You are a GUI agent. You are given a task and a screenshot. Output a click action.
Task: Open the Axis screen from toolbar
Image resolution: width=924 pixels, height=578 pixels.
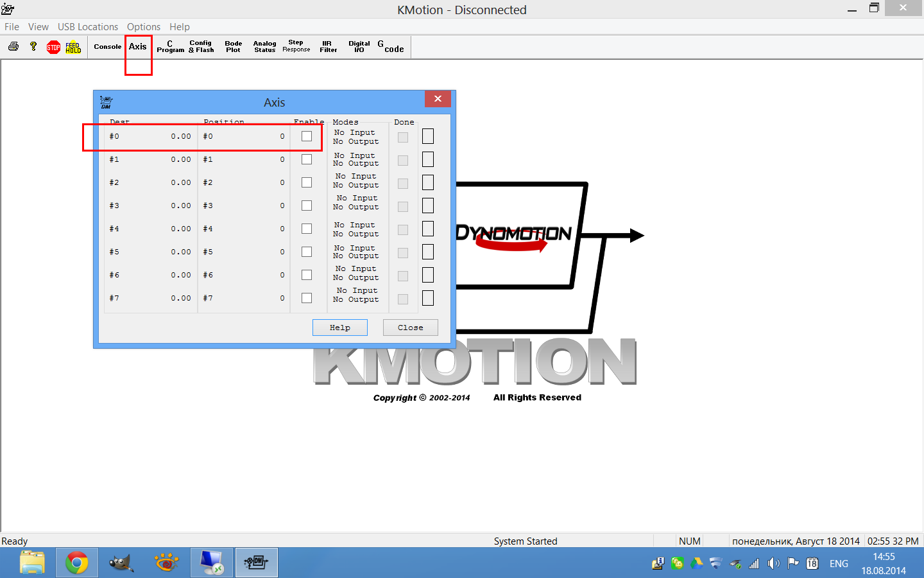point(138,47)
